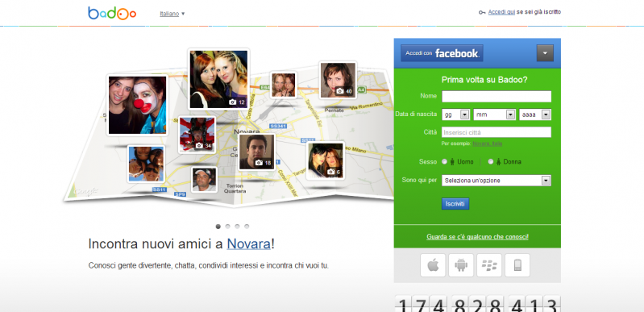Viewport: 644px width, 312px height.
Task: Select the Uomo radio button
Action: (x=444, y=162)
